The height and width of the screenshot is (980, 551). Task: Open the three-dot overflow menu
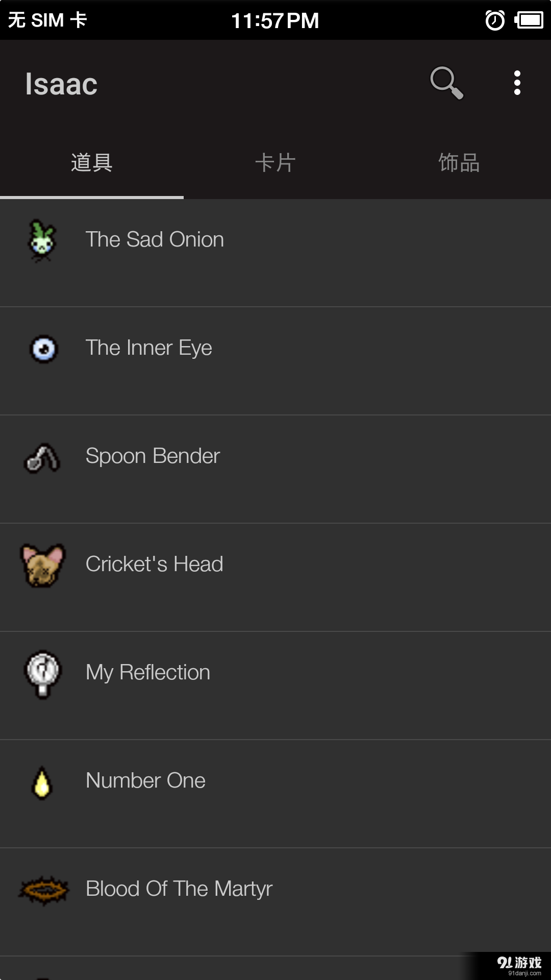(517, 83)
